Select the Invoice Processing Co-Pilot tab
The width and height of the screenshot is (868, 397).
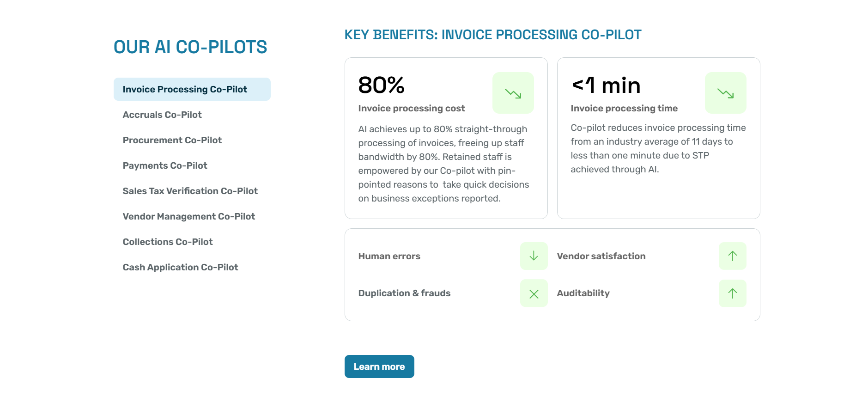click(192, 89)
